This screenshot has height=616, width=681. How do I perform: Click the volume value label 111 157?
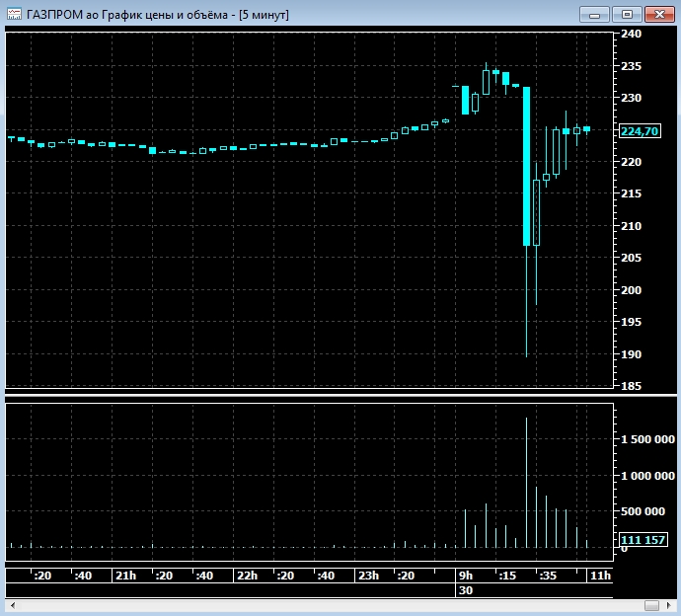pyautogui.click(x=642, y=540)
